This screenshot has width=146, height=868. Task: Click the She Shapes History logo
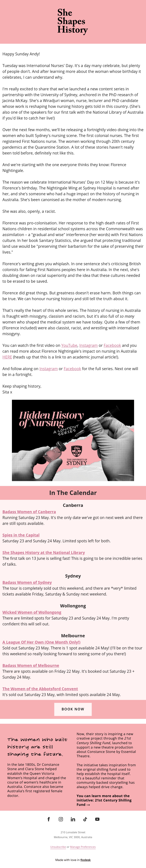(x=73, y=21)
